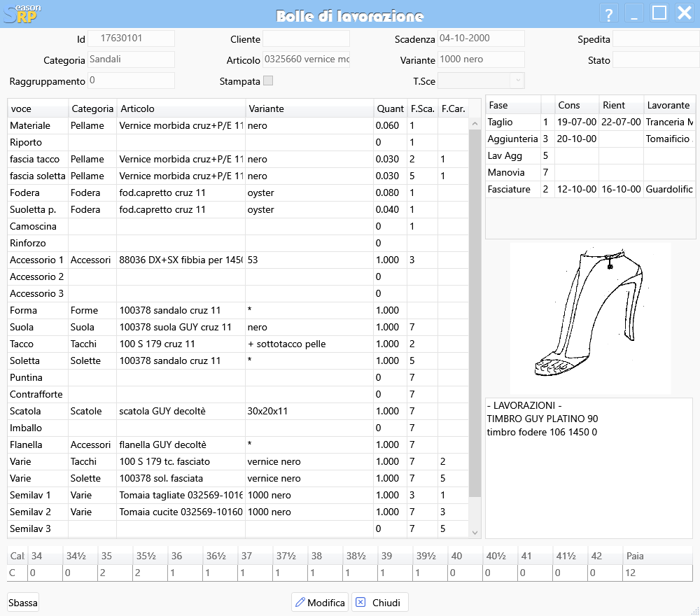
Task: Click '100378 suola GUY cruz 11' cell
Action: [181, 327]
